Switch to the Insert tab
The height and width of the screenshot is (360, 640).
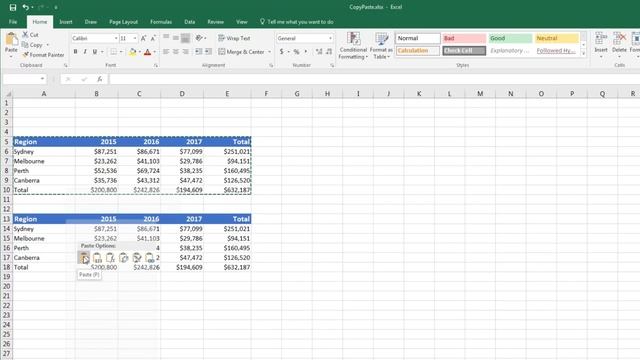tap(66, 22)
